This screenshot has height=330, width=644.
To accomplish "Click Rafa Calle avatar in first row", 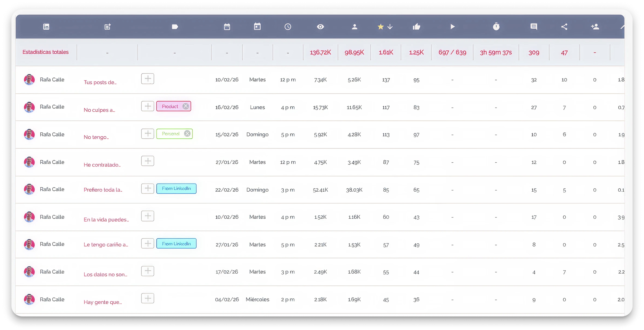I will point(29,80).
